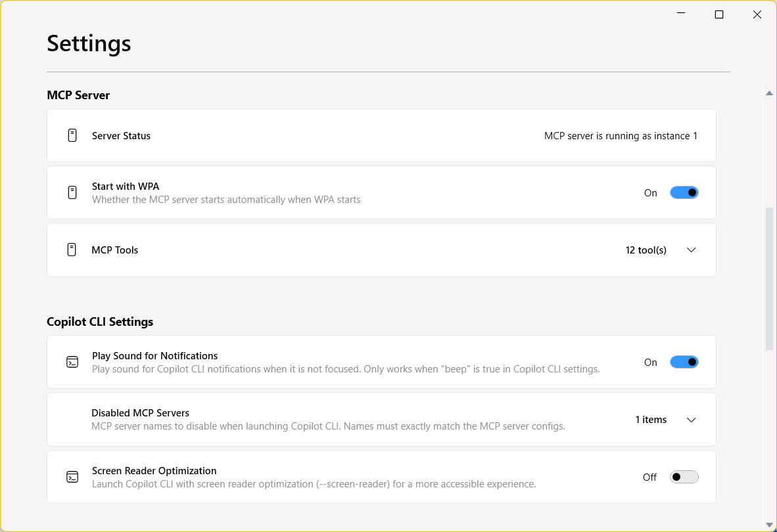Viewport: 777px width, 532px height.
Task: Click the "On" label beside Start with WPA
Action: [x=650, y=193]
